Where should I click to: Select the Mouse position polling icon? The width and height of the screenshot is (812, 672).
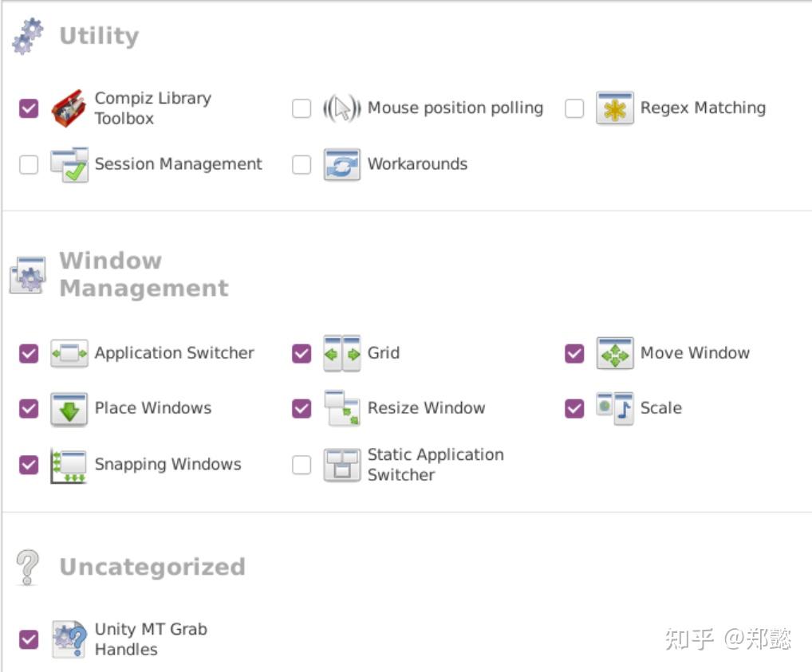coord(341,108)
